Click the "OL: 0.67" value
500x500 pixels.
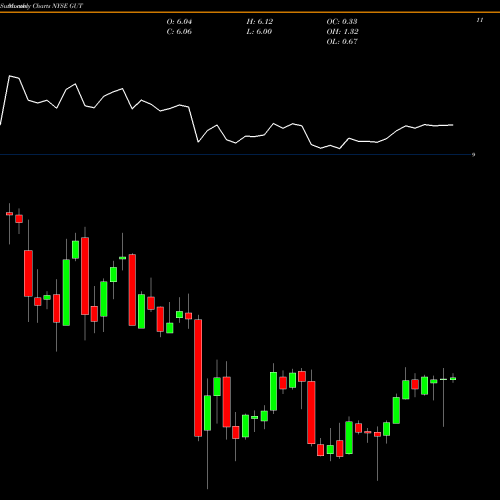[x=342, y=42]
